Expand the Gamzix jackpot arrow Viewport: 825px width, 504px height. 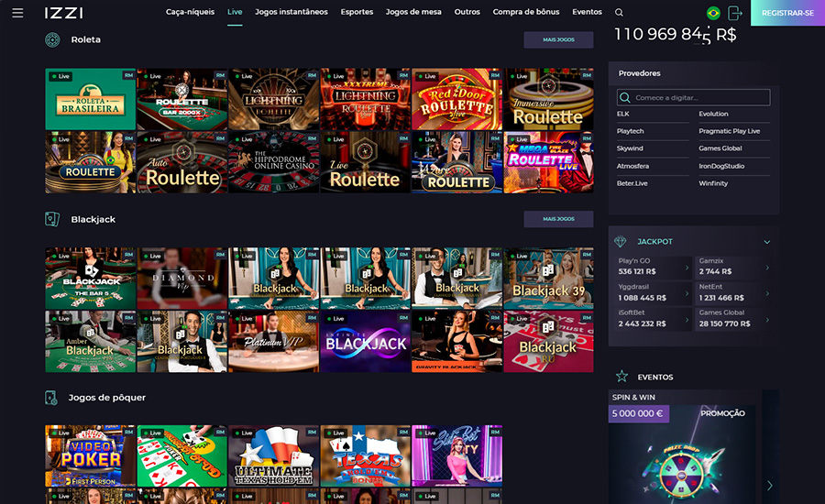(x=767, y=268)
